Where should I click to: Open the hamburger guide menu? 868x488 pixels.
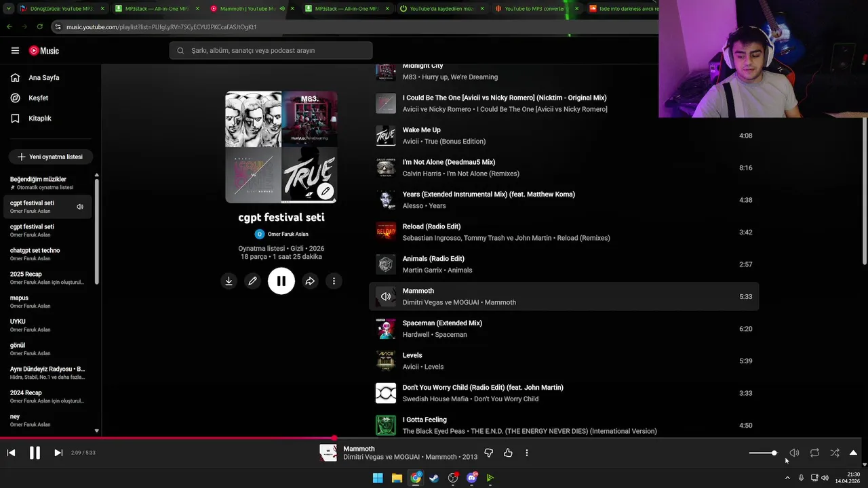click(x=15, y=51)
